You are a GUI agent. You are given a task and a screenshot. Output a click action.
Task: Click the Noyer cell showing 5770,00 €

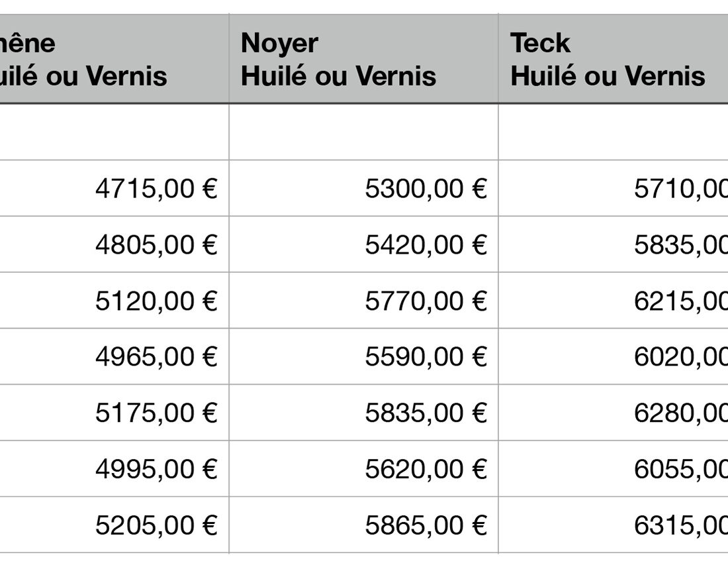click(426, 301)
